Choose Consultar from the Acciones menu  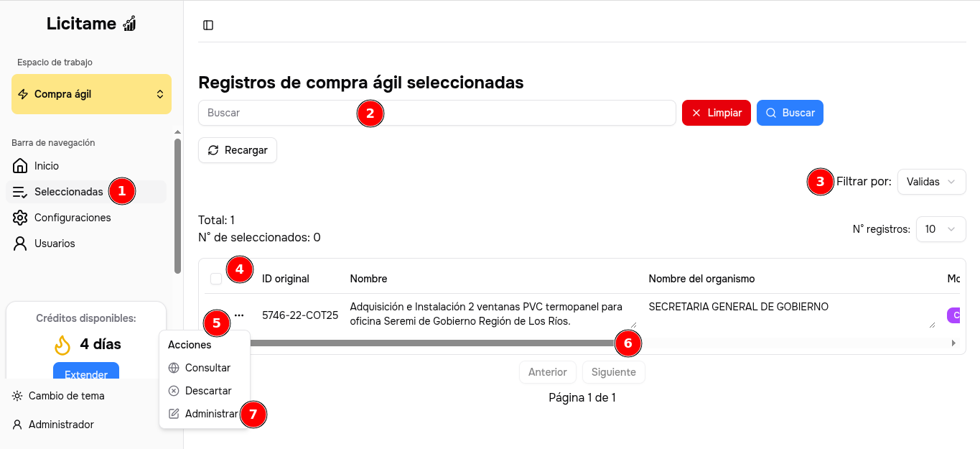(x=207, y=368)
